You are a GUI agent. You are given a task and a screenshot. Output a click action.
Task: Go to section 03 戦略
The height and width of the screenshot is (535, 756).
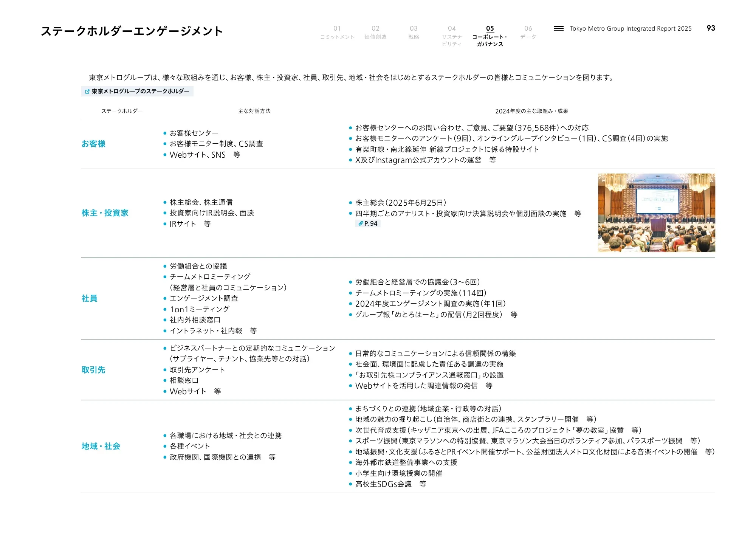click(414, 32)
